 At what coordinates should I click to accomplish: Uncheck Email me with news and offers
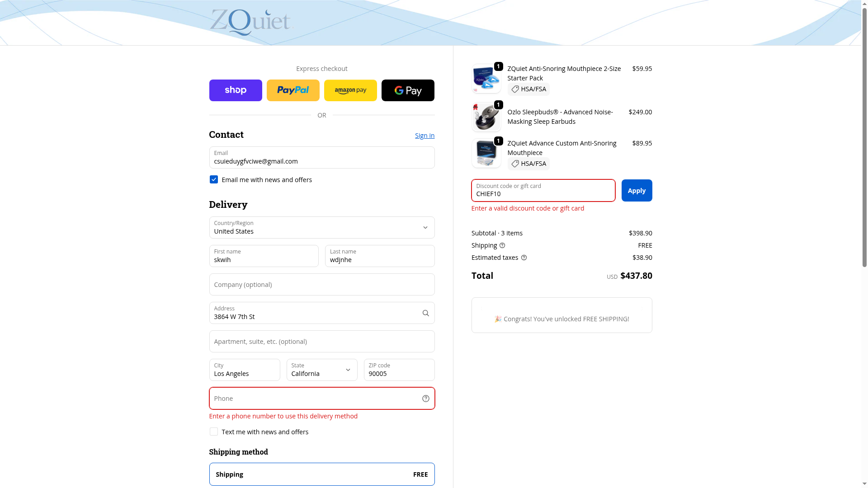[x=214, y=180]
